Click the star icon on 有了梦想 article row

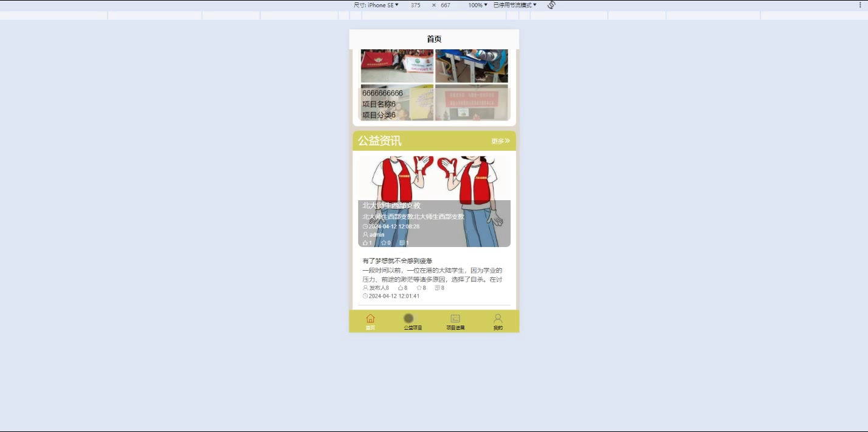click(x=419, y=288)
